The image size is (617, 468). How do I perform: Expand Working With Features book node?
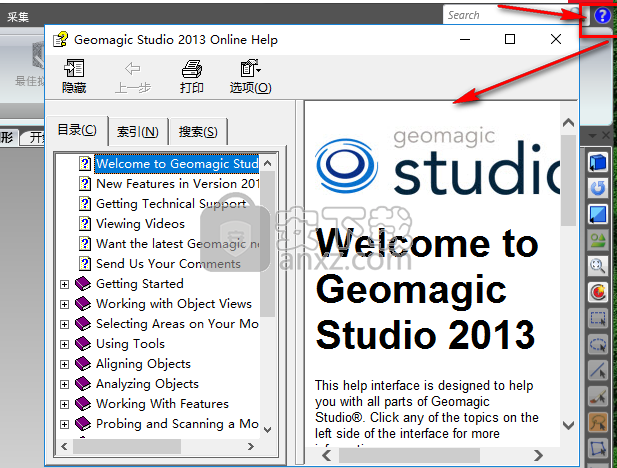click(x=65, y=404)
